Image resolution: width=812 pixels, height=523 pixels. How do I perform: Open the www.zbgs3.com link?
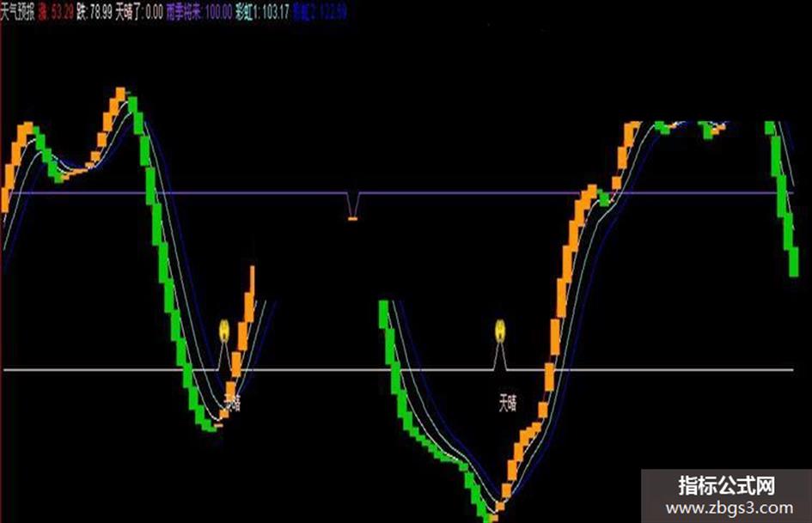coord(730,508)
